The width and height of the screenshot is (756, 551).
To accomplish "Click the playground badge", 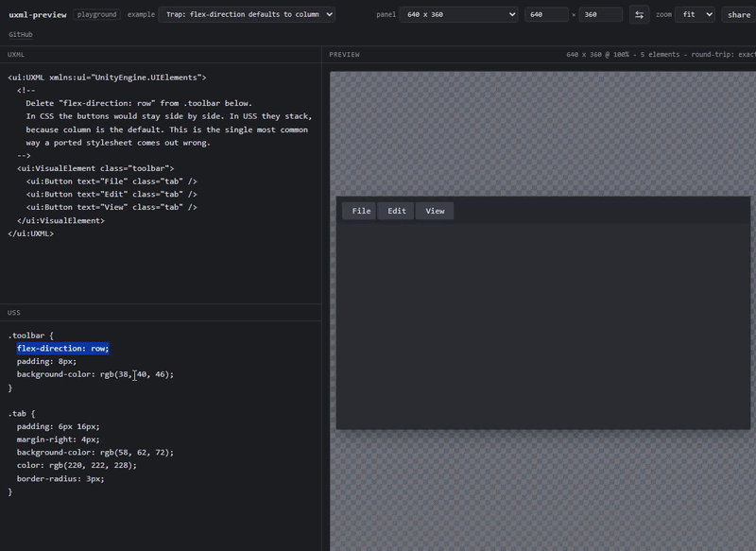I will point(97,14).
